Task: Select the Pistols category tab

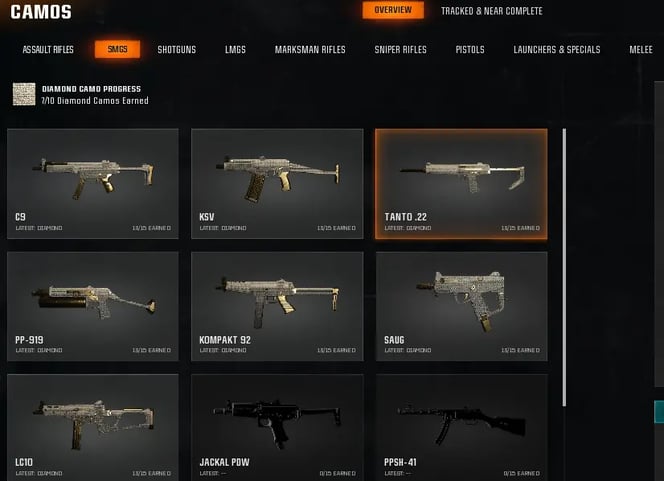Action: coord(470,50)
